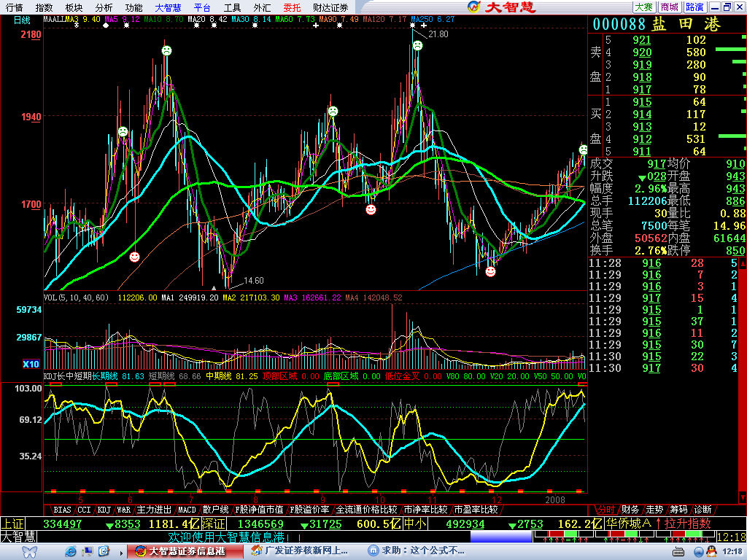This screenshot has height=560, width=747.
Task: Open the 板块 menu
Action: click(74, 7)
